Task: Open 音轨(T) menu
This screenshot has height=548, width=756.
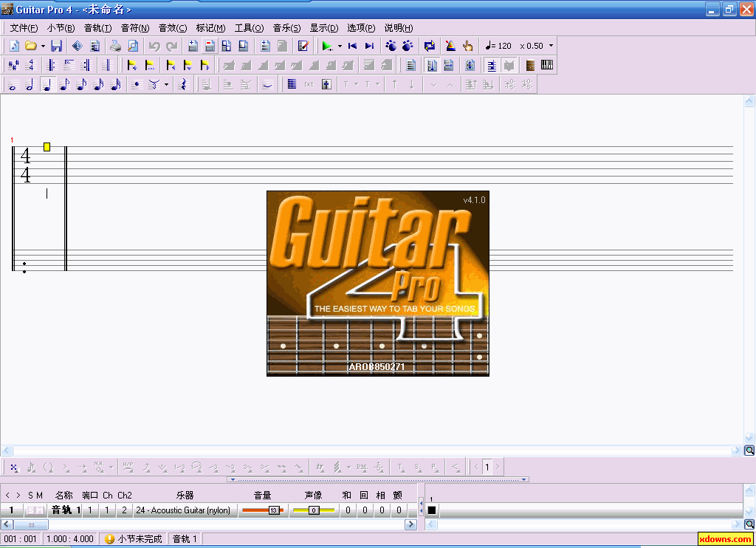Action: point(98,28)
